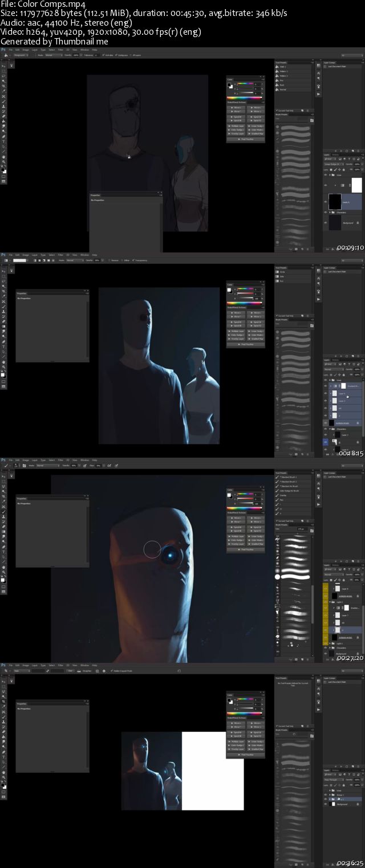Image resolution: width=365 pixels, height=868 pixels.
Task: Open Window menu in the 00:27:20 frame
Action: [x=84, y=460]
